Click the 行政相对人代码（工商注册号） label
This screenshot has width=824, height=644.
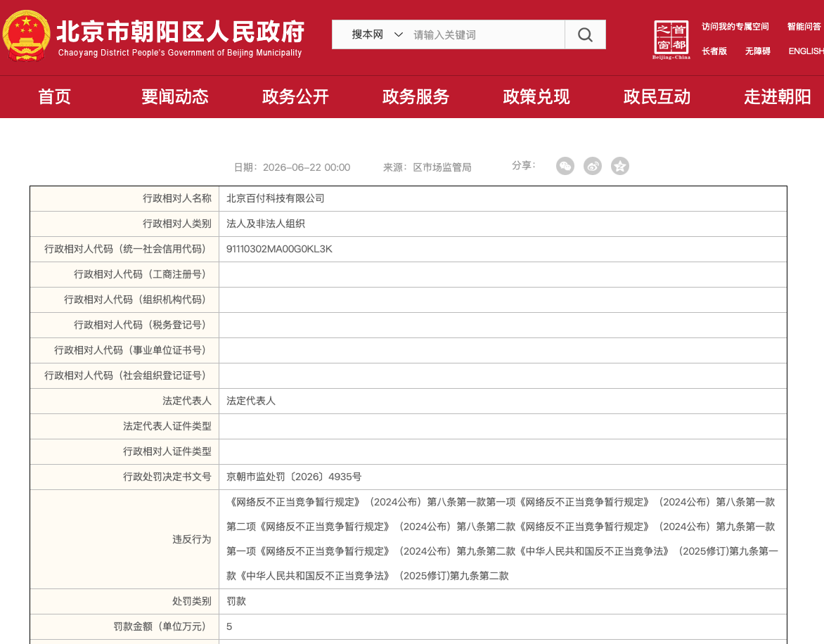[x=141, y=274]
